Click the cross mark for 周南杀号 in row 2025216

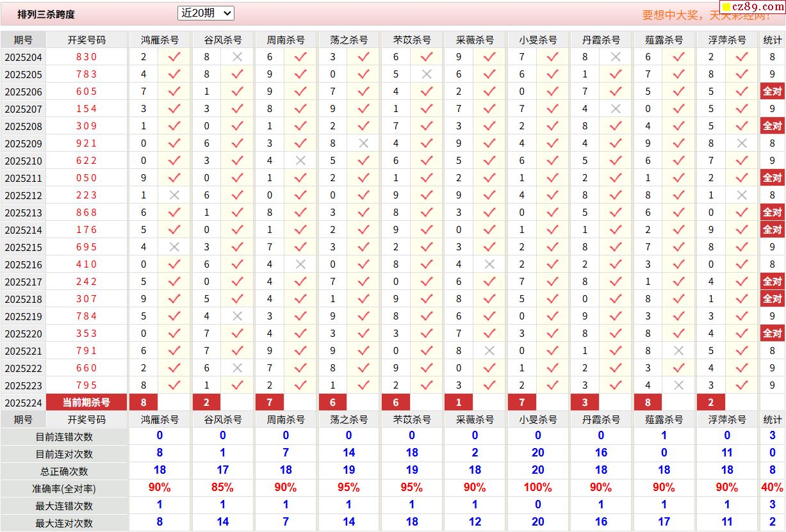[300, 264]
